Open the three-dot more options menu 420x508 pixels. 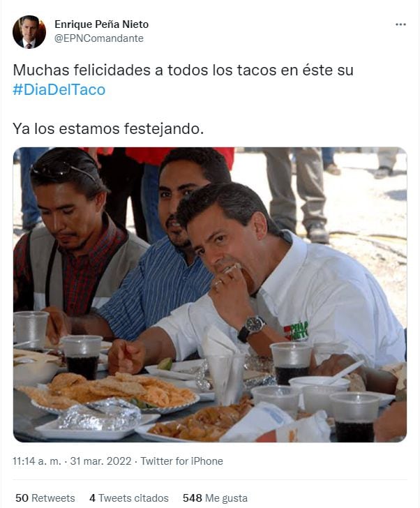(x=400, y=24)
